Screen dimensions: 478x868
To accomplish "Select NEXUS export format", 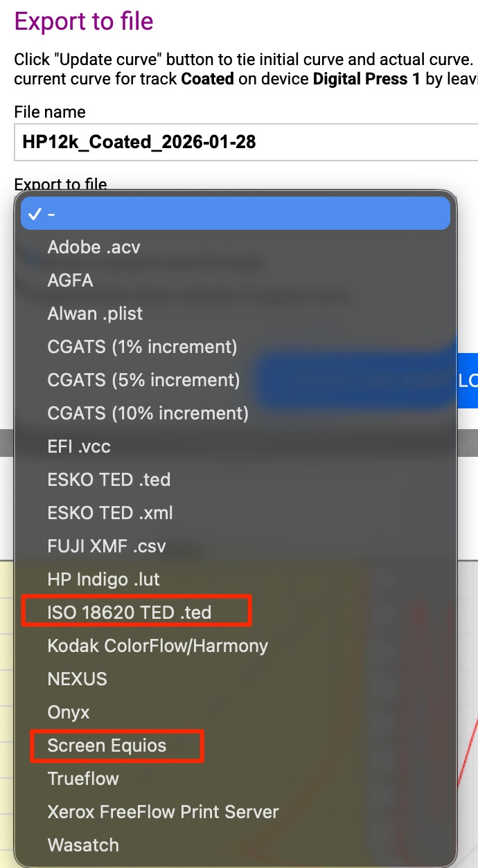I will click(77, 679).
